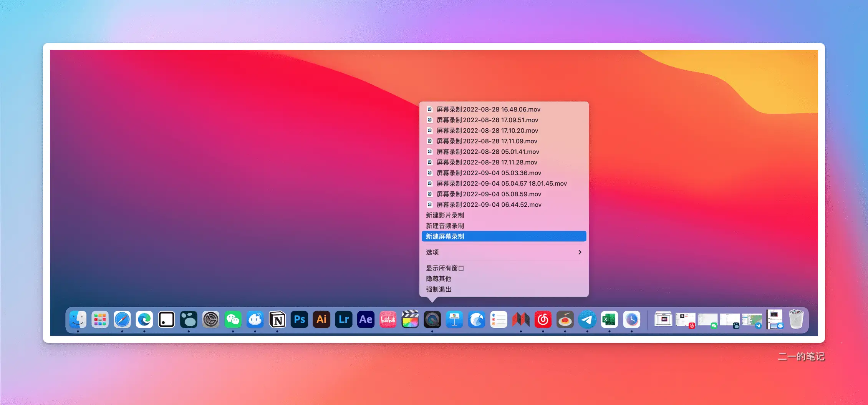Open Trash in the Dock
The width and height of the screenshot is (868, 405).
click(x=796, y=319)
